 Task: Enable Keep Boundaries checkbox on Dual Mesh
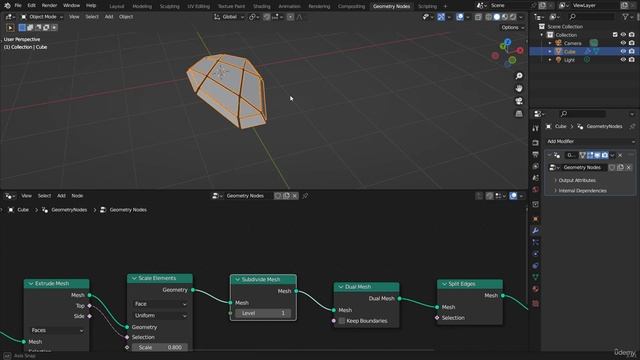342,321
